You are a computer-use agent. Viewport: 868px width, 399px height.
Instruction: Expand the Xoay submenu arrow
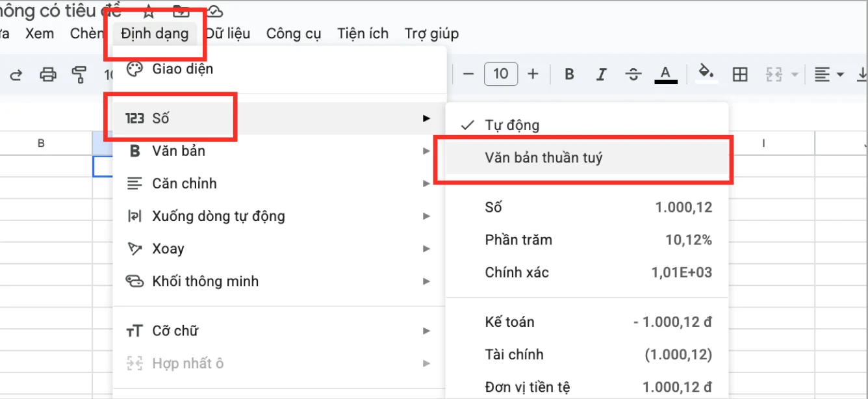(x=426, y=248)
